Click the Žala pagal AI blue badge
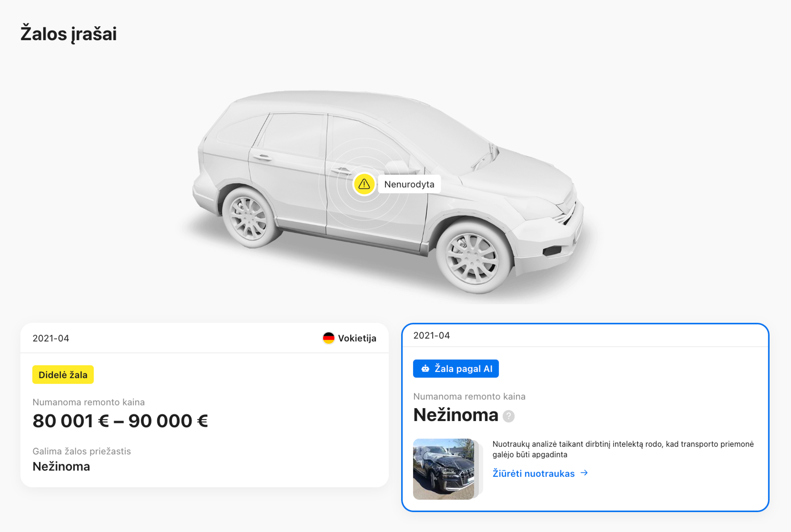The height and width of the screenshot is (532, 791). 456,368
